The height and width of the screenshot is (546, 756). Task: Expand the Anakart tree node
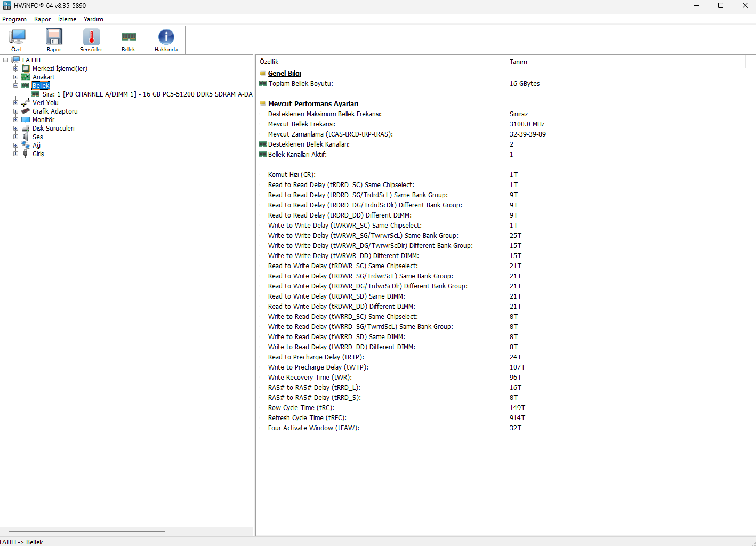[15, 77]
